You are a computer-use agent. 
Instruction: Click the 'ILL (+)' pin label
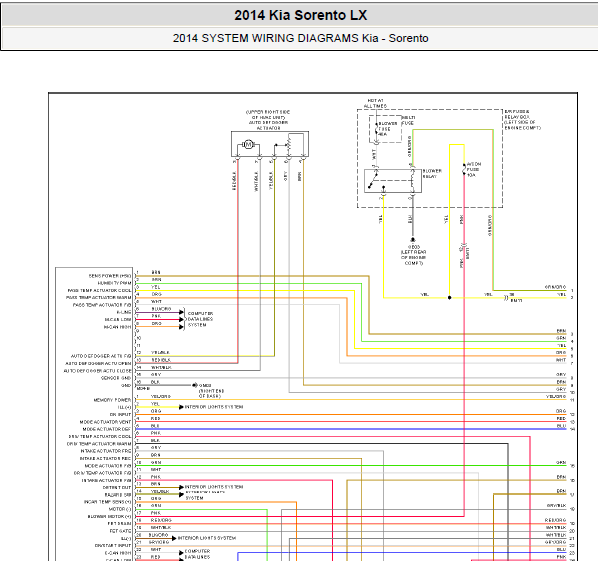tap(124, 407)
